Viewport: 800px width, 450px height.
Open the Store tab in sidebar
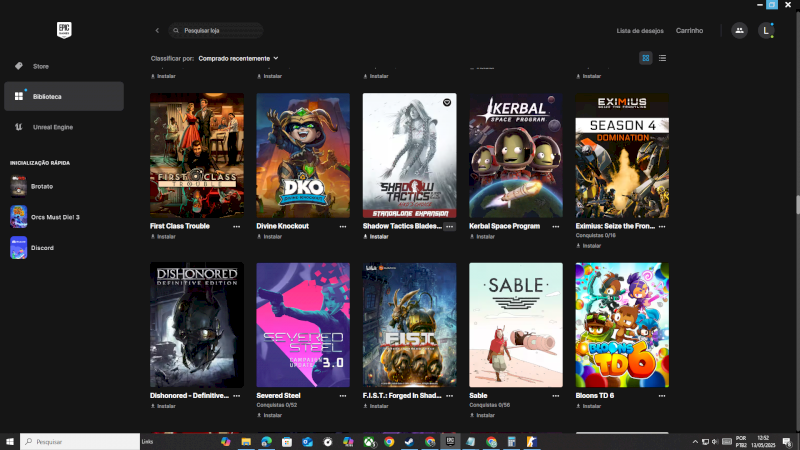click(x=40, y=66)
